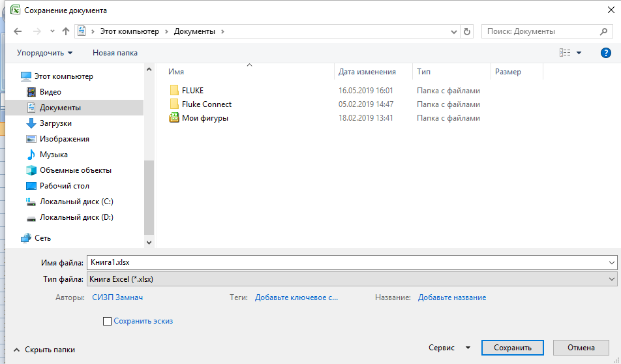Open the Упорядочить menu
Screen dimensions: 621x364
(44, 53)
